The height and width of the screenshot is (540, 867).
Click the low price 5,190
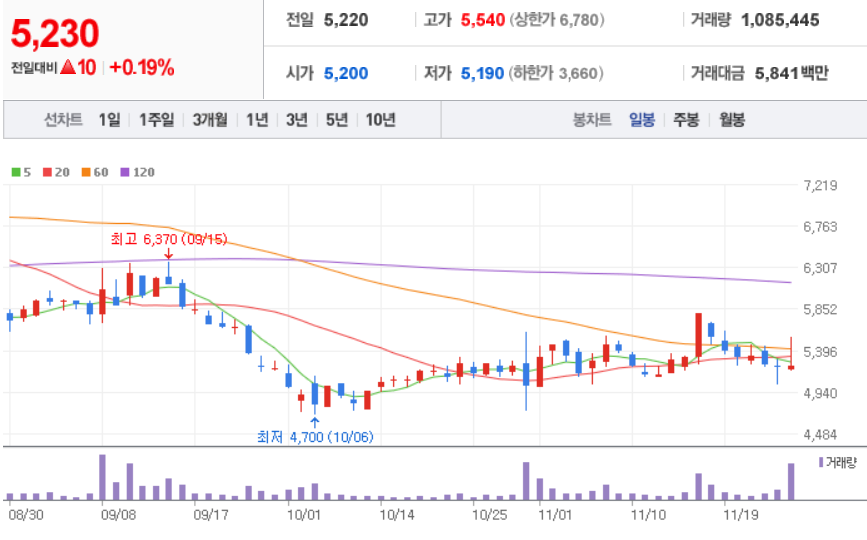[x=482, y=73]
